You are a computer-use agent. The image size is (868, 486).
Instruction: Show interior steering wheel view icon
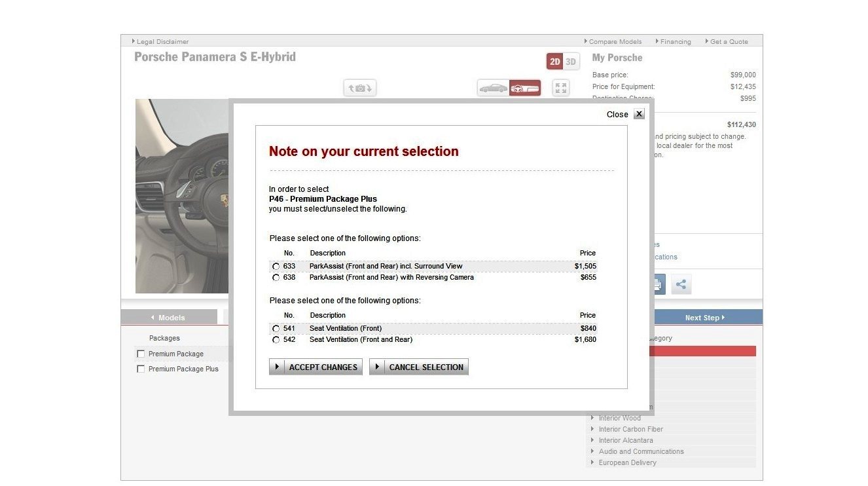pos(525,88)
